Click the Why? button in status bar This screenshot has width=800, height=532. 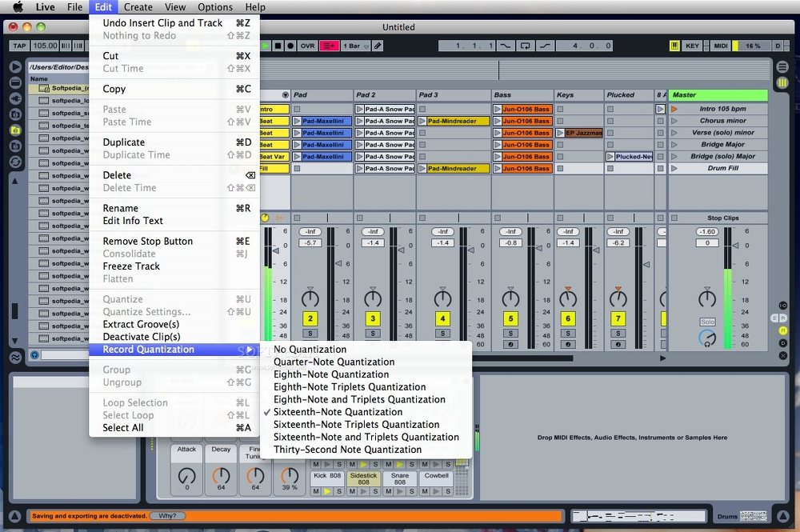tap(166, 516)
